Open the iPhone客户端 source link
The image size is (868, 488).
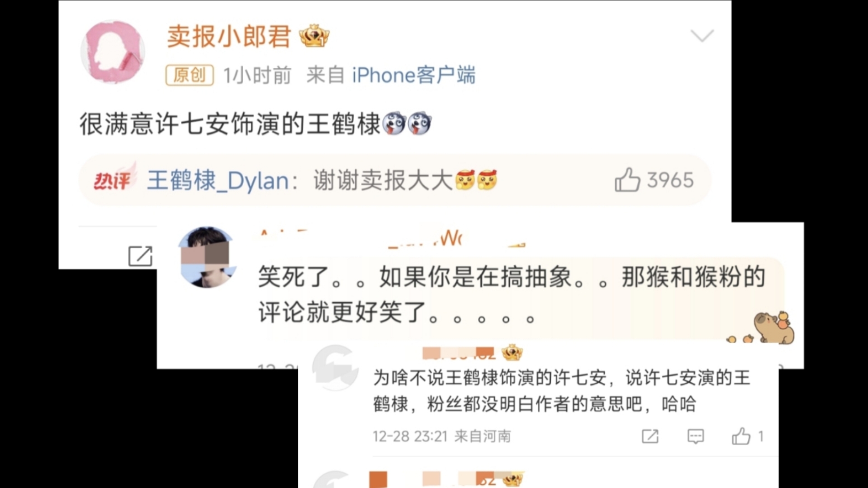(414, 75)
